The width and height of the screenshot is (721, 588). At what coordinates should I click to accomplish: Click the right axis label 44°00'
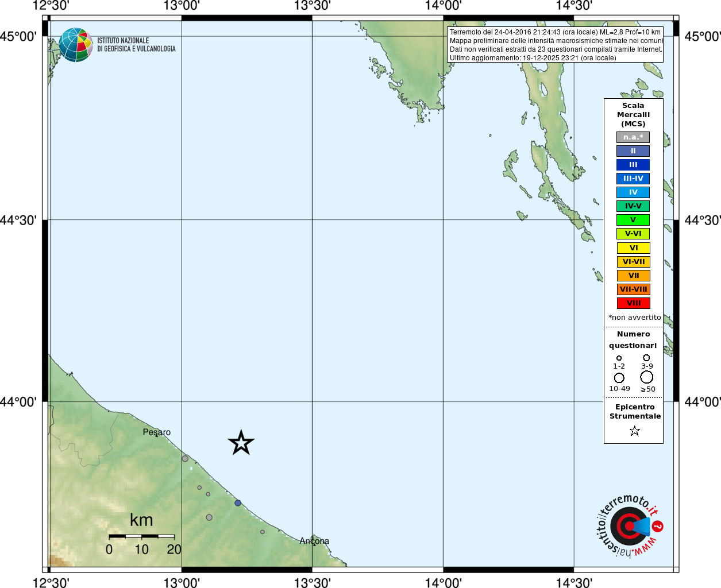point(702,402)
